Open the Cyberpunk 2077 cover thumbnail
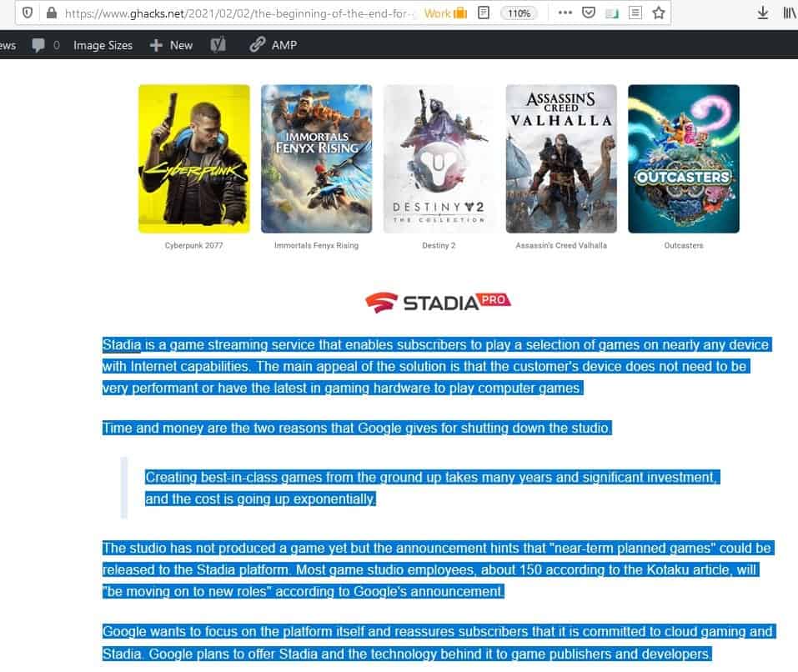Screen dimensions: 798x672 click(193, 158)
